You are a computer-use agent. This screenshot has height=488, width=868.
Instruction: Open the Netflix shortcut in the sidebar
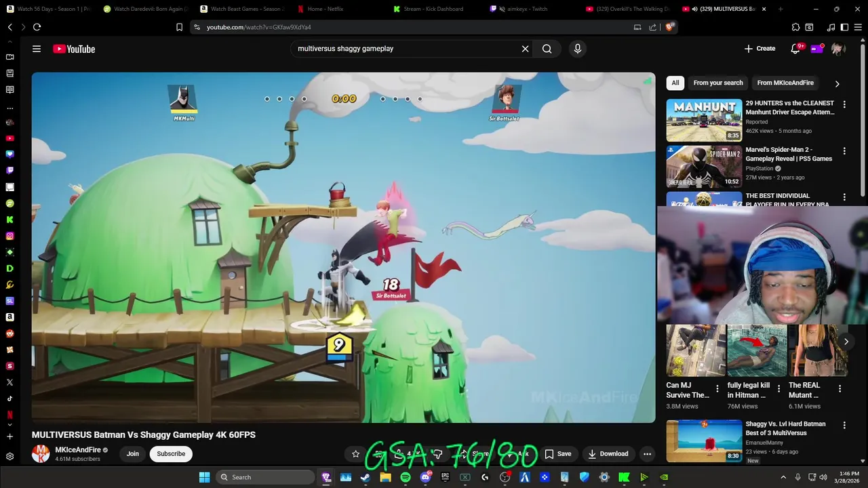point(9,415)
